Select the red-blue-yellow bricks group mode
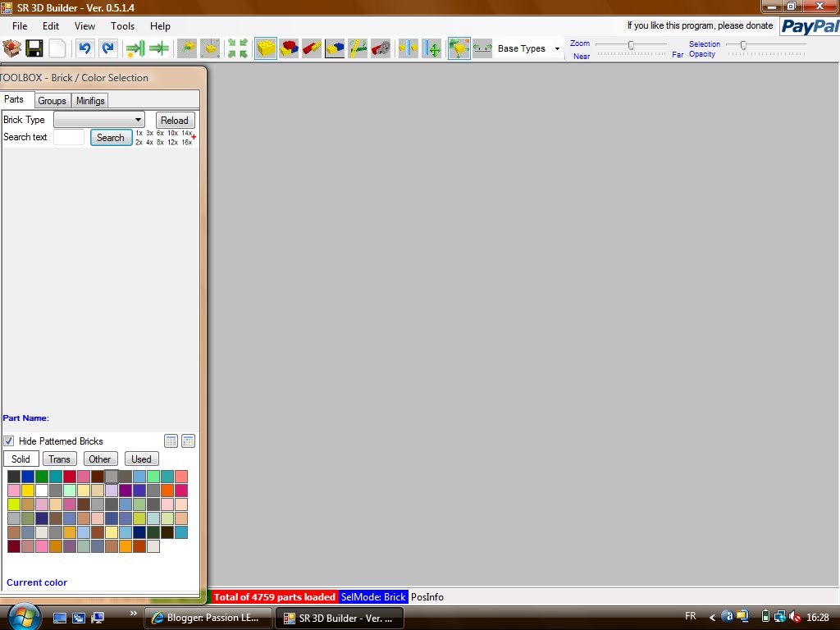This screenshot has height=630, width=840. pyautogui.click(x=289, y=48)
